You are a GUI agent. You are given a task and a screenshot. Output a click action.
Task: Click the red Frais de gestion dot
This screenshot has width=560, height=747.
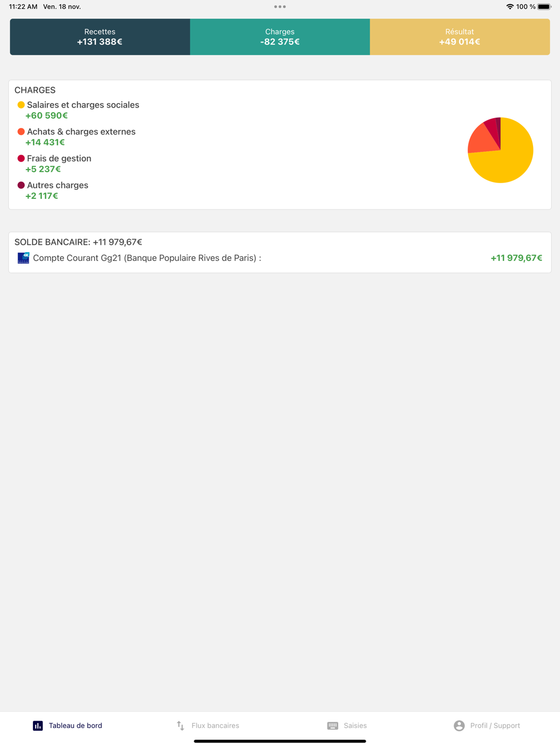21,158
